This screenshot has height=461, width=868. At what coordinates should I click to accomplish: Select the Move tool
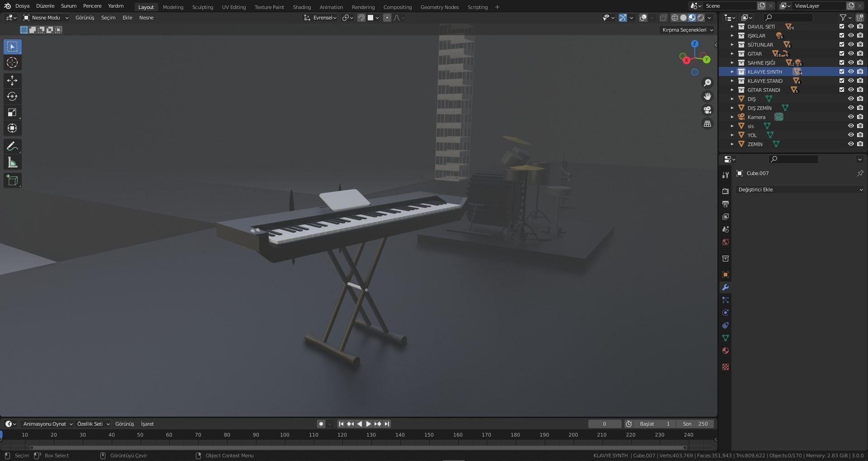[x=12, y=81]
